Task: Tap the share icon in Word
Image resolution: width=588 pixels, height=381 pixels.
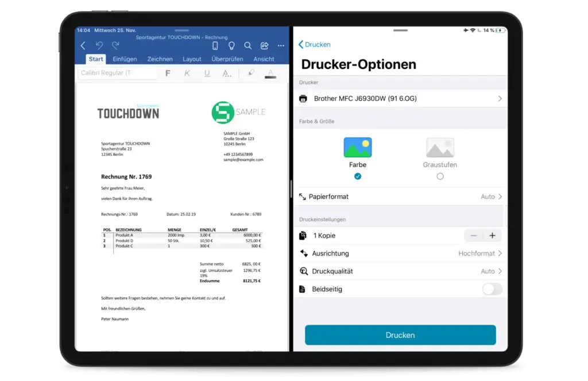Action: 264,45
